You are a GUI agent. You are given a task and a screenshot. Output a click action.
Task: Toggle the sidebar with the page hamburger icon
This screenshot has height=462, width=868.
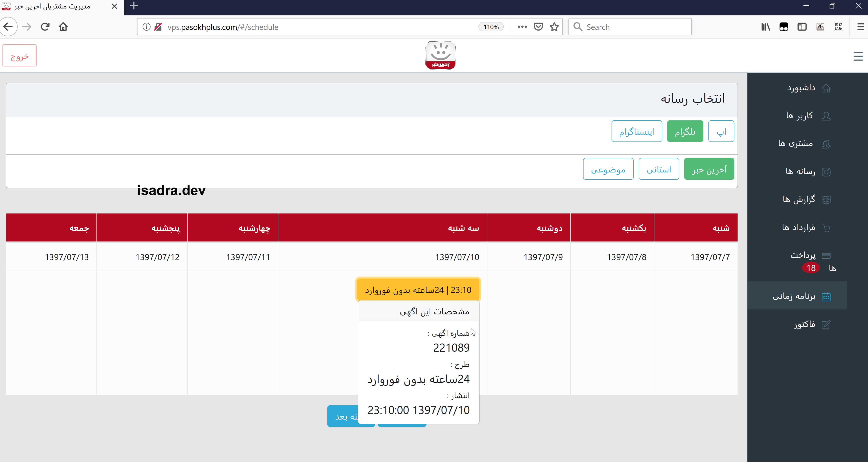[858, 56]
